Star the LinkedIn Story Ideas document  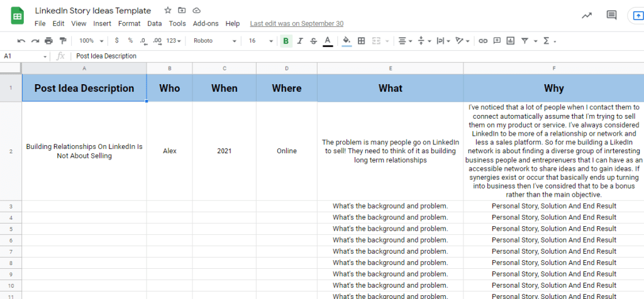167,10
